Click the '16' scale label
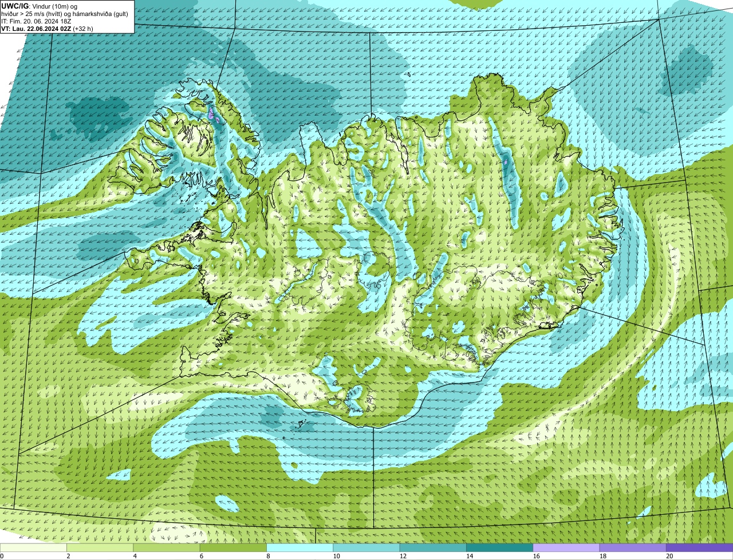 click(536, 556)
